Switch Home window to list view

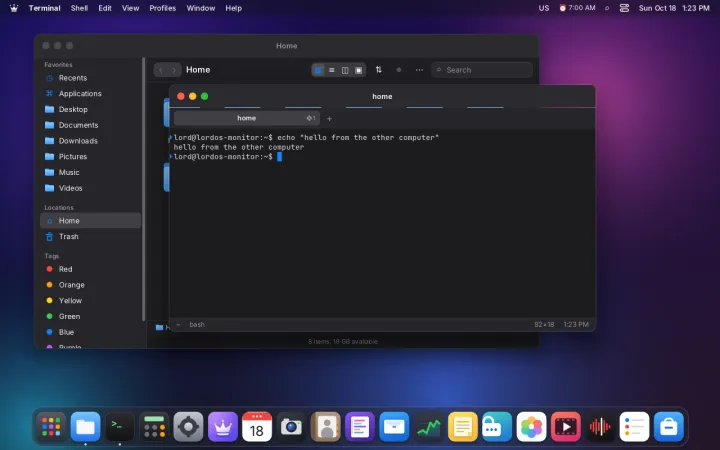coord(332,70)
